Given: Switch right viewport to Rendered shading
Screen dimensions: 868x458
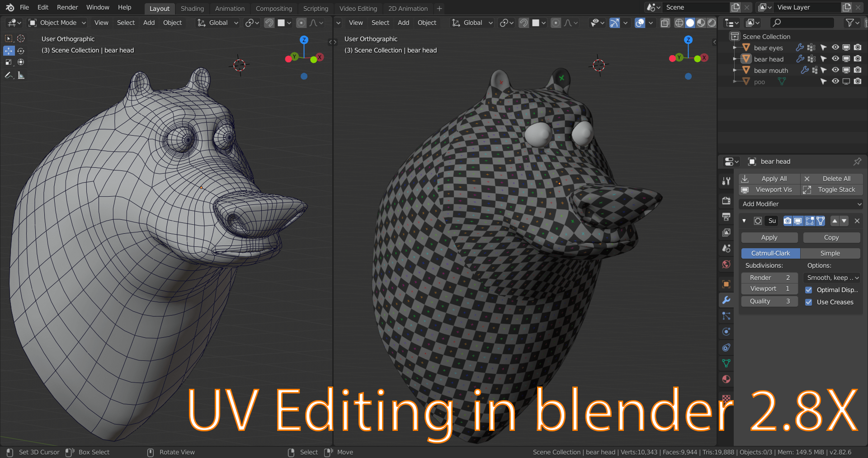Looking at the screenshot, I should [x=712, y=23].
